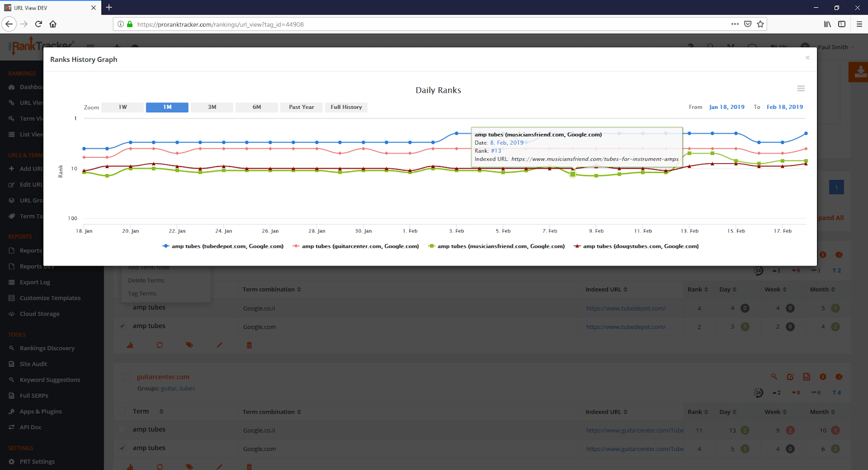Choose Delete Terms from the menu
This screenshot has height=470, width=868.
point(146,280)
